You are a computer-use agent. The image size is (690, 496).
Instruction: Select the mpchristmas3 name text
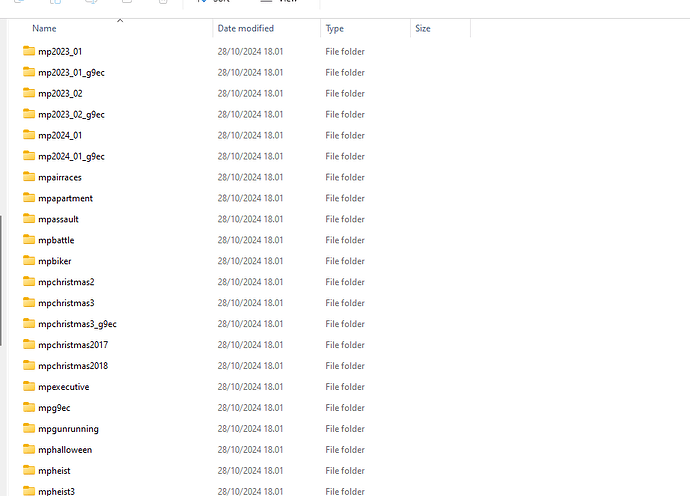pos(66,303)
